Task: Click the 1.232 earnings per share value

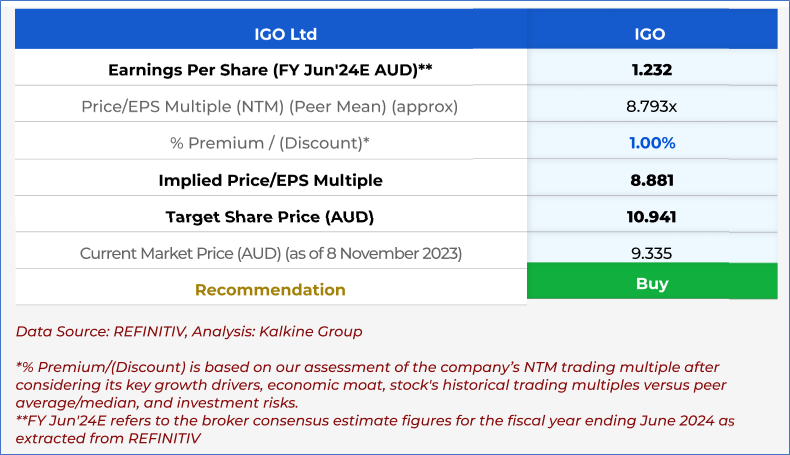Action: (651, 70)
